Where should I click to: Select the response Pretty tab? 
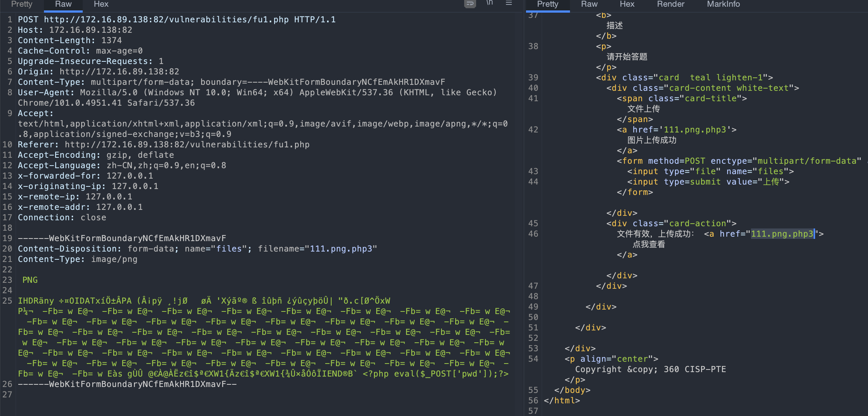click(x=547, y=4)
